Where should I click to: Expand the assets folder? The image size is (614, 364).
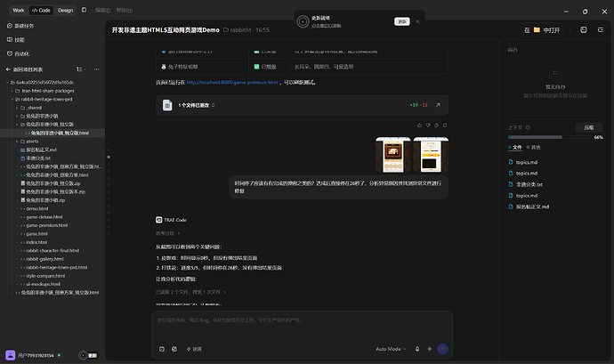[17, 142]
